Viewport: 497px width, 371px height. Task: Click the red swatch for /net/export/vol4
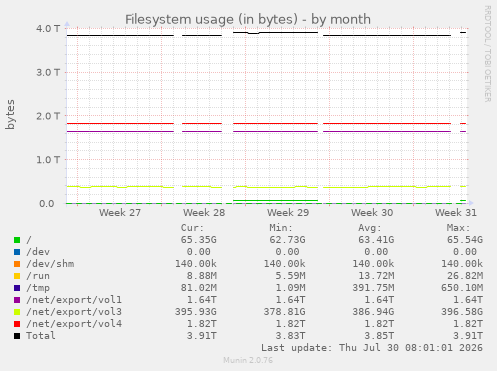(17, 324)
